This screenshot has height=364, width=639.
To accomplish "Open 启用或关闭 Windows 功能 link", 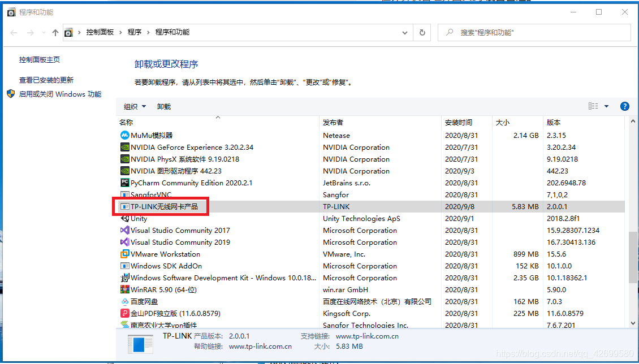I will click(61, 94).
